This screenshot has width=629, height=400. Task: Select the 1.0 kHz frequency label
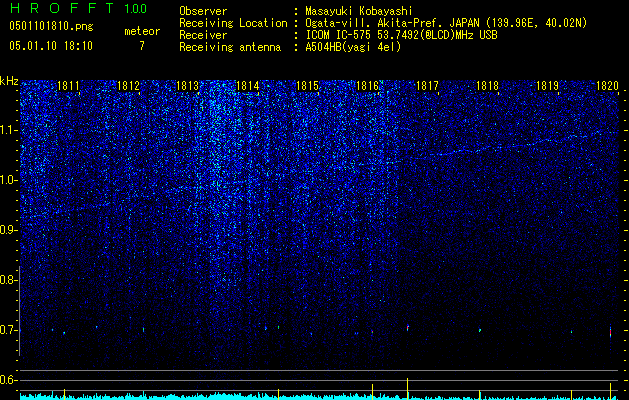point(9,180)
